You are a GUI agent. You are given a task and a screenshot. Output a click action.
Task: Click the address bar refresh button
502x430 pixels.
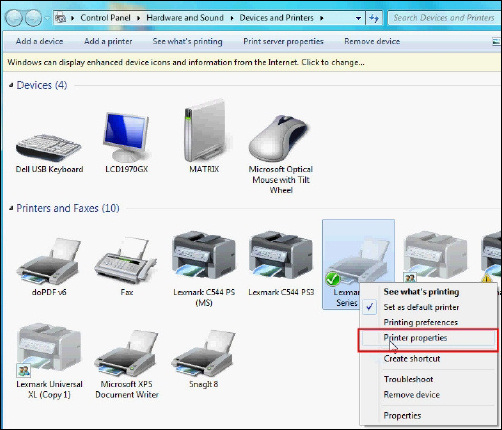[x=374, y=18]
